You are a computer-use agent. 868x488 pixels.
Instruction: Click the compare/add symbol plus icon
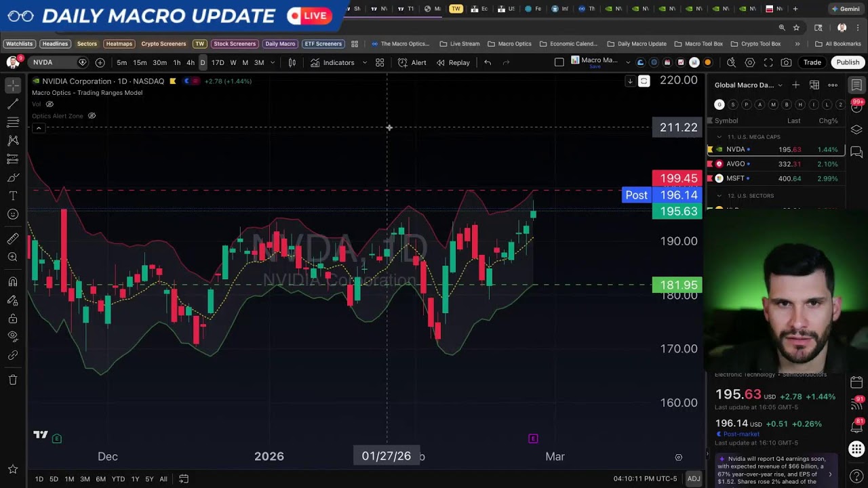tap(100, 62)
